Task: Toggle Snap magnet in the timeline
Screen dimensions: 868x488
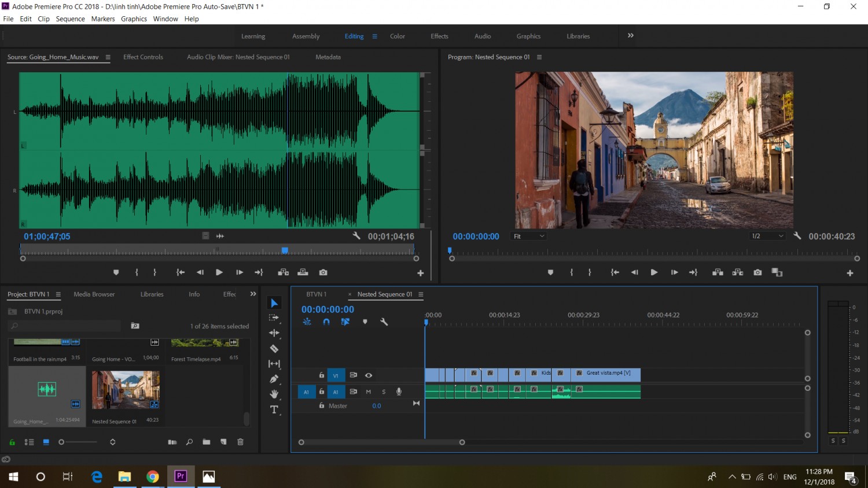Action: click(x=326, y=322)
